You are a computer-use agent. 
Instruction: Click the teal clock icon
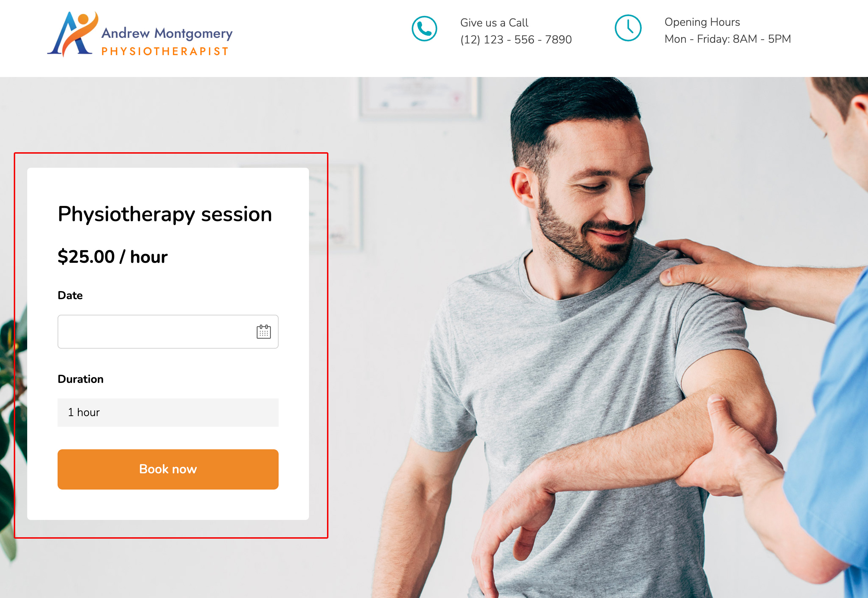[x=628, y=28]
